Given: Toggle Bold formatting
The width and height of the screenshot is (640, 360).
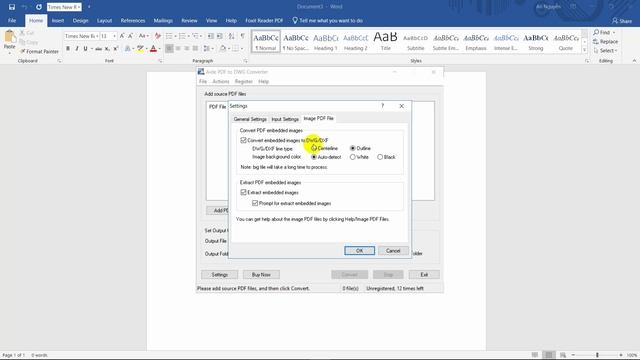Looking at the screenshot, I should [68, 49].
